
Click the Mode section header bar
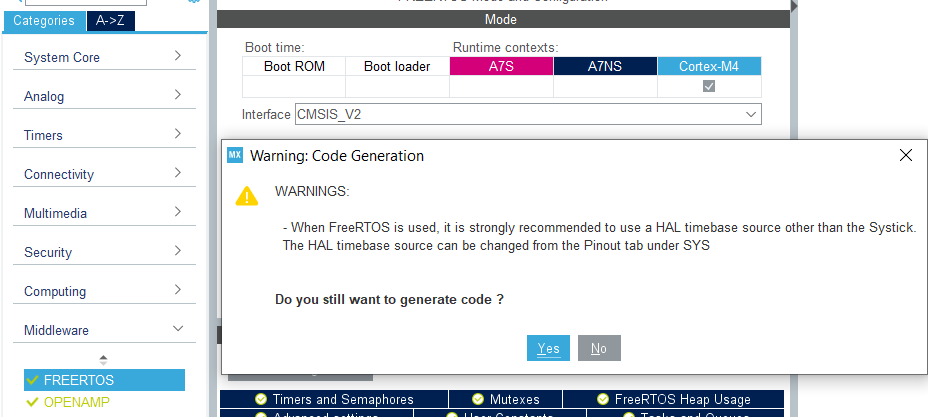click(x=503, y=20)
